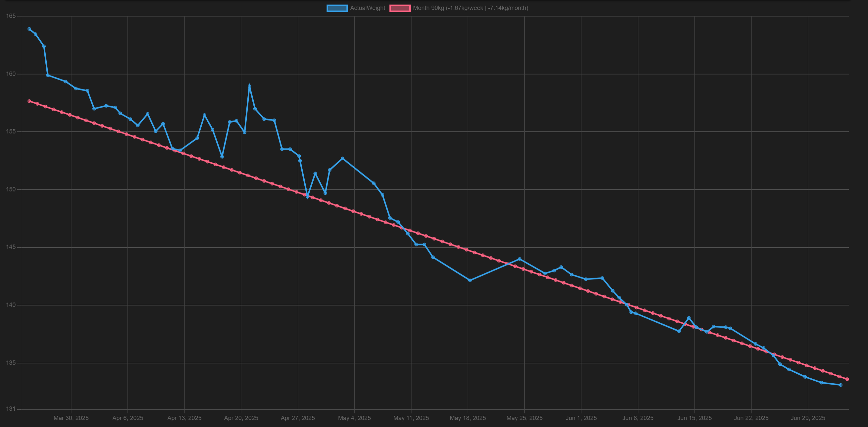The height and width of the screenshot is (427, 868).
Task: Click the Apr 6, 2025 axis label
Action: [128, 418]
